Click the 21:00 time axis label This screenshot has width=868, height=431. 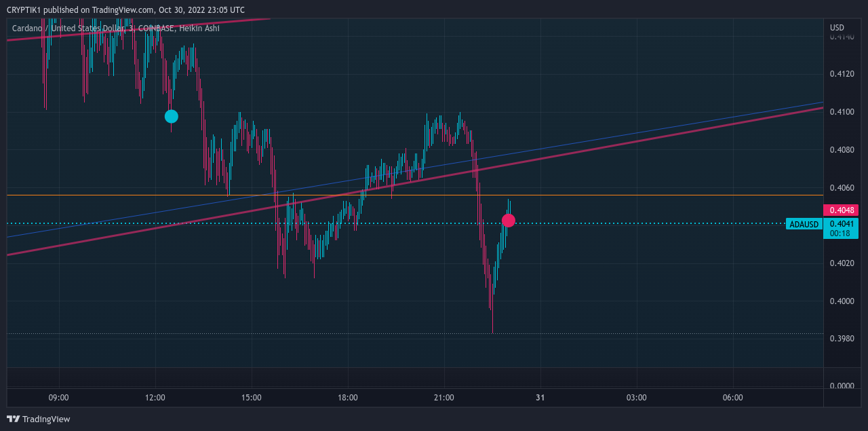pyautogui.click(x=444, y=398)
